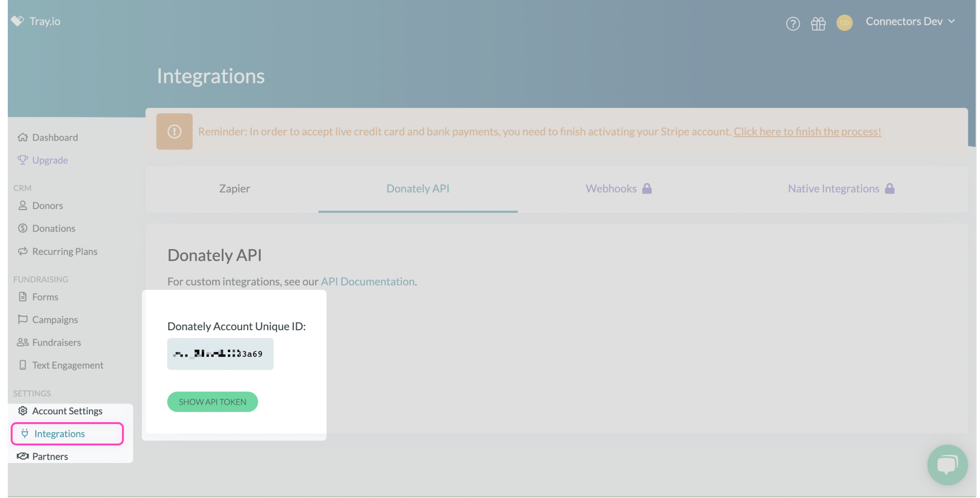Click the Account Unique ID field
This screenshot has height=498, width=980.
(x=220, y=354)
